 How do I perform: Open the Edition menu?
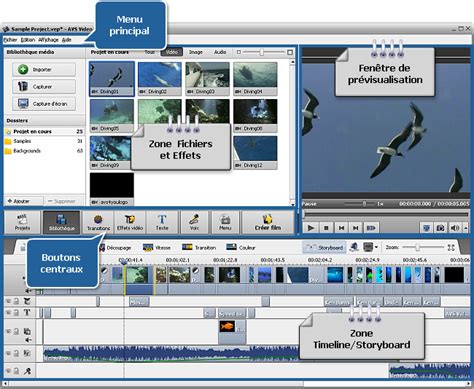28,40
